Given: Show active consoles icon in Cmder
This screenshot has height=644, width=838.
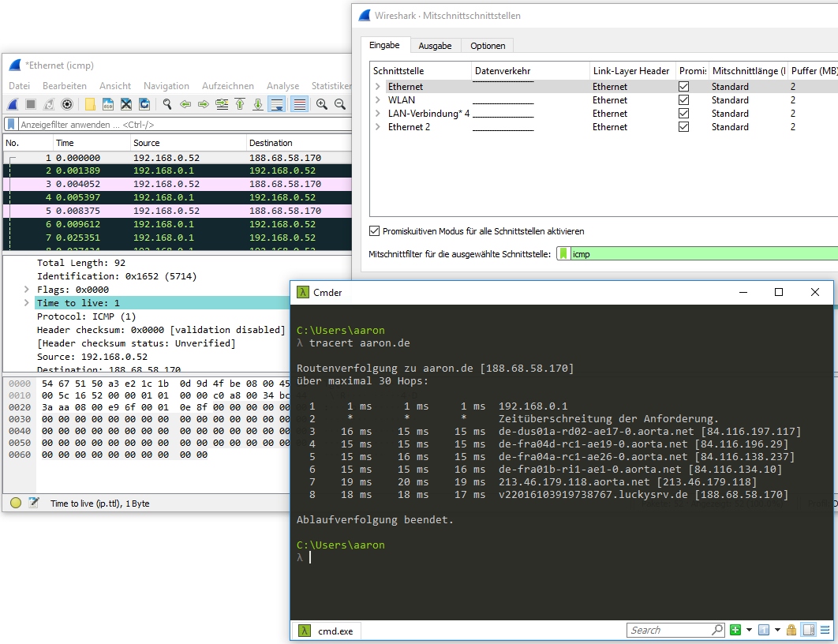Looking at the screenshot, I should coord(764,630).
